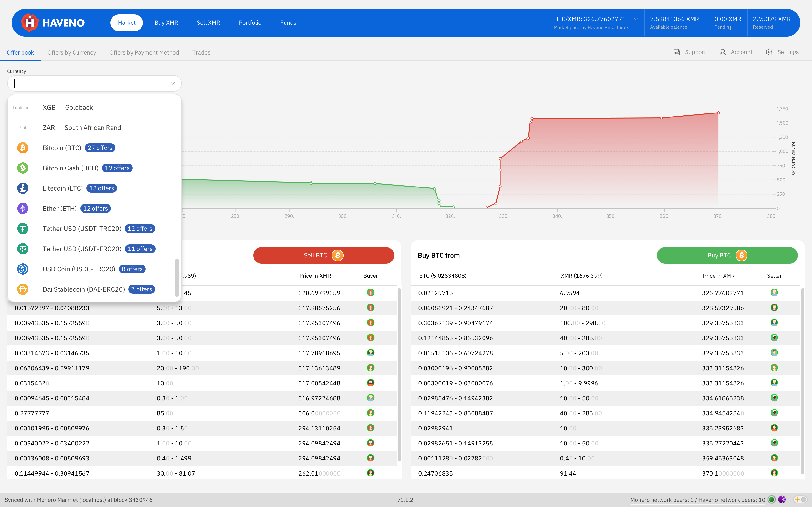Click the currency dropdown list scrollbar
The image size is (812, 507).
tap(177, 278)
